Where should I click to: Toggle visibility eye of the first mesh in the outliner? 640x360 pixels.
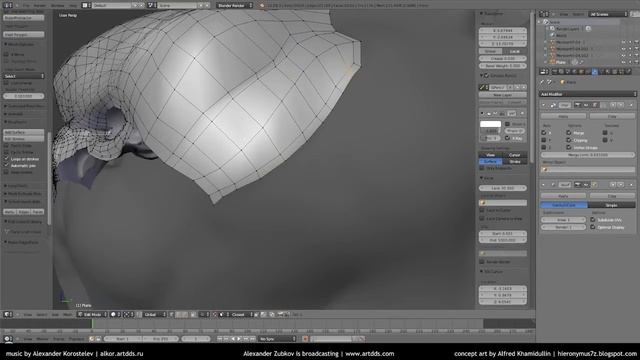[x=623, y=42]
